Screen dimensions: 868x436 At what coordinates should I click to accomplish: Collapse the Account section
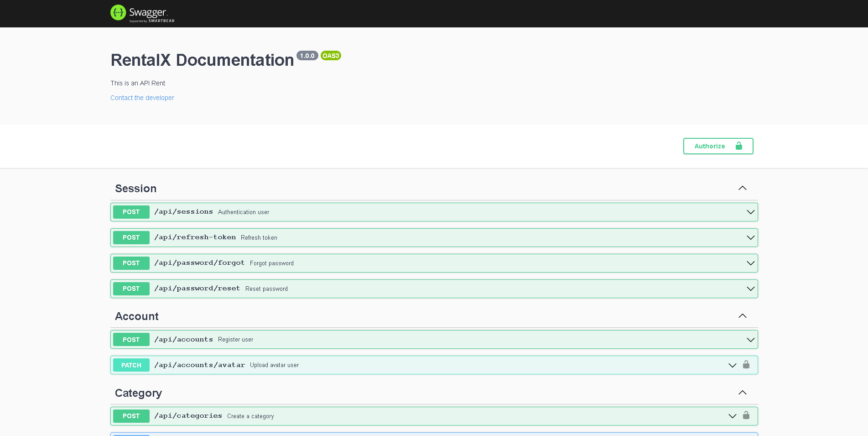click(742, 316)
